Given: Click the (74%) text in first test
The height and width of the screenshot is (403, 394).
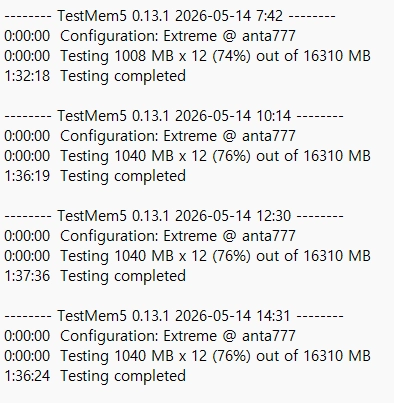Looking at the screenshot, I should 231,56.
